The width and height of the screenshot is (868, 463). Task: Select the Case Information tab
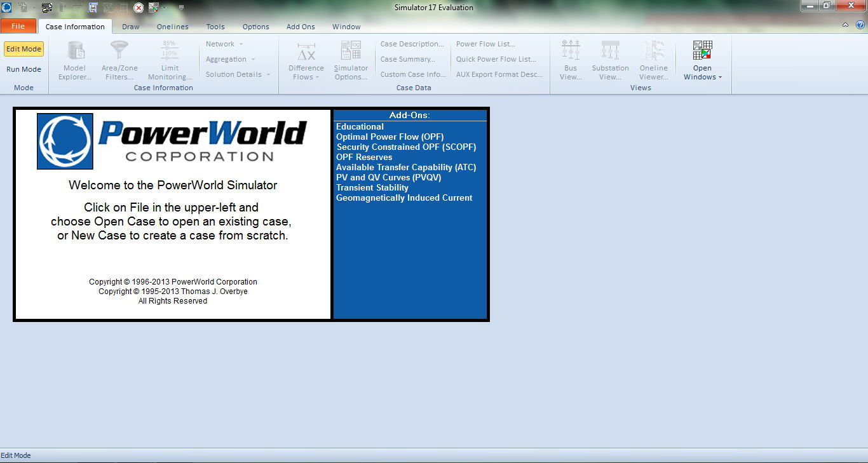[75, 27]
